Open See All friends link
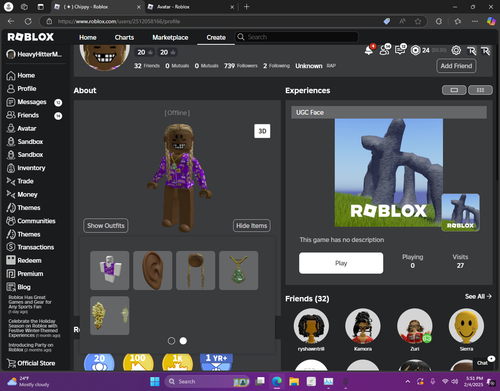The width and height of the screenshot is (500, 391). tap(478, 296)
